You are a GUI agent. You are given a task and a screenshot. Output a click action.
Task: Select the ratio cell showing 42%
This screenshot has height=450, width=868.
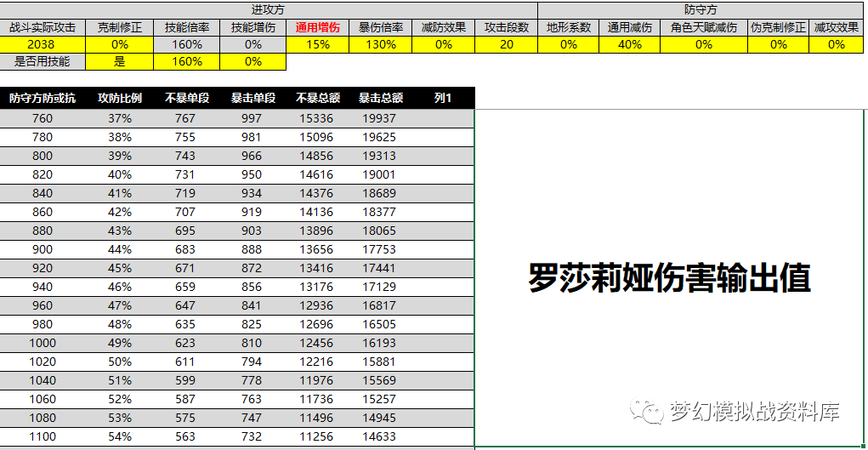(120, 213)
